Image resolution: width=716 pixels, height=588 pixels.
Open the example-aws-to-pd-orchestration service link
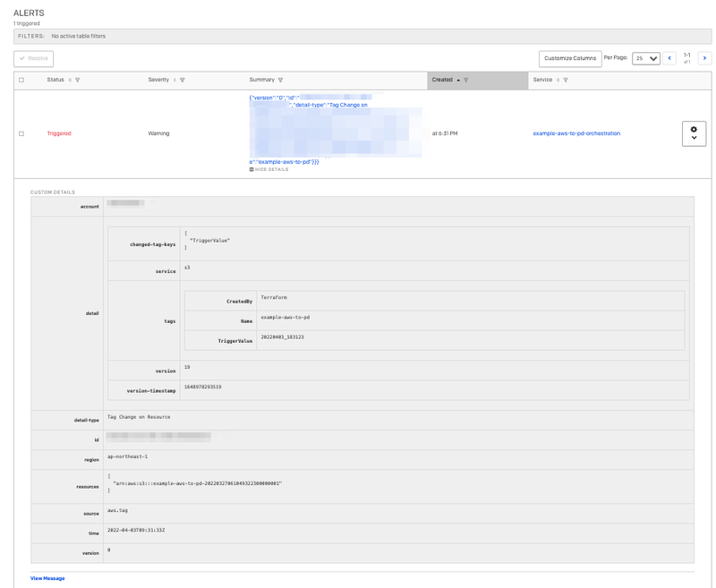click(576, 133)
